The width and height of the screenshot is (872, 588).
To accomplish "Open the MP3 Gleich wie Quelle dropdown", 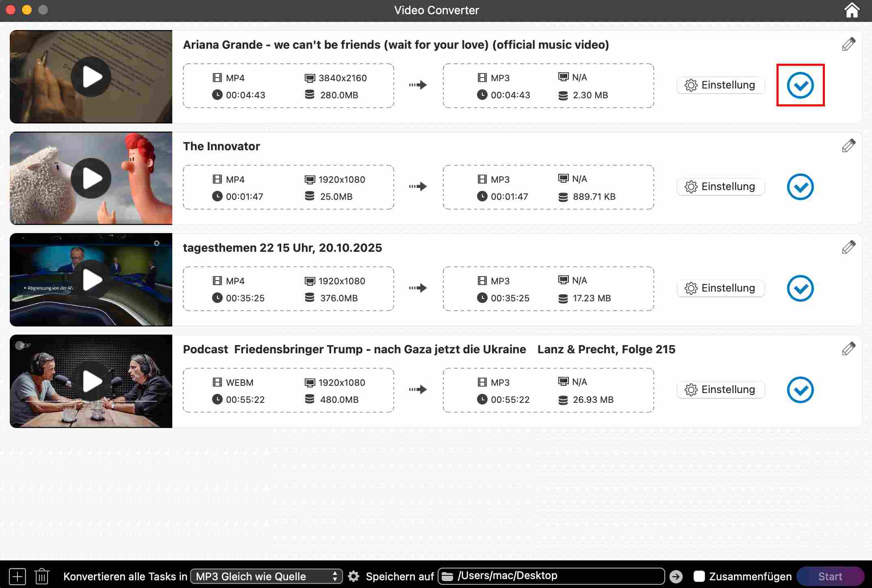I will 266,576.
